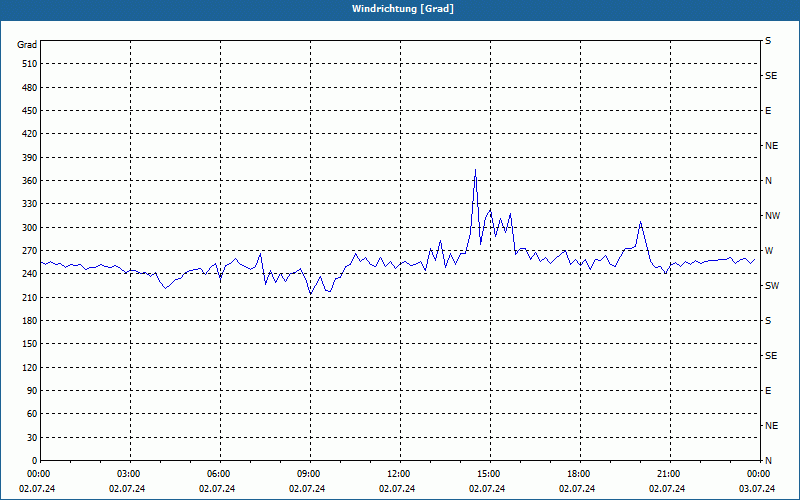Click the 510 y-axis value
Screen dimensions: 800x500
[30, 64]
